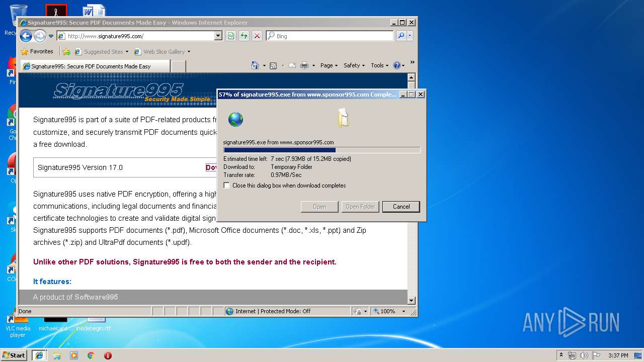
Task: Toggle Compatibility View icon
Action: tap(231, 36)
